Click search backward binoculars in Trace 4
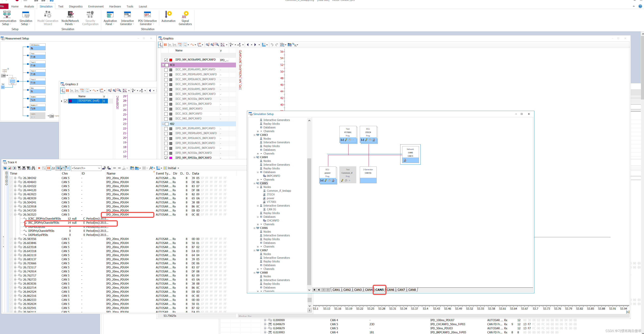The width and height of the screenshot is (644, 334). 104,168
